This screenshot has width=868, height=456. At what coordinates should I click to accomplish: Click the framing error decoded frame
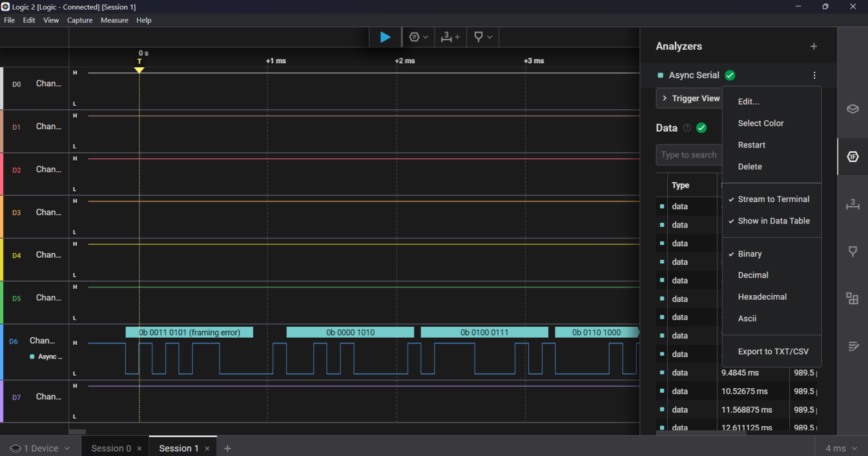click(189, 333)
